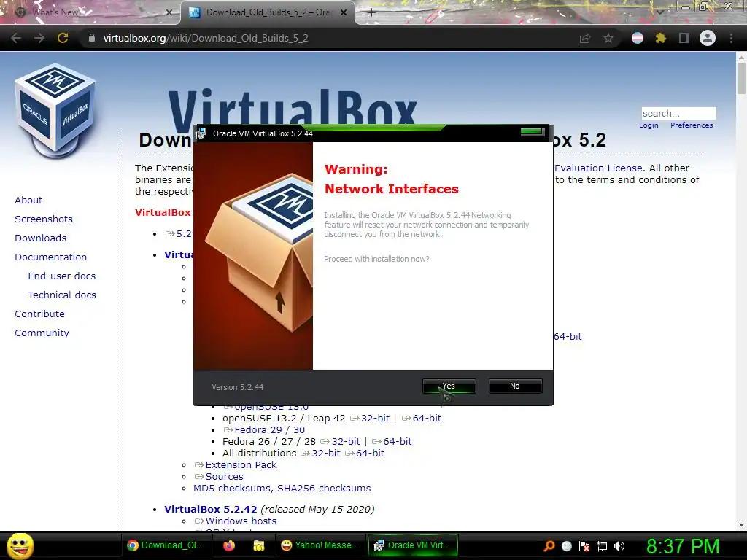Open SHA256 checksums link
The image size is (747, 560).
[x=324, y=488]
